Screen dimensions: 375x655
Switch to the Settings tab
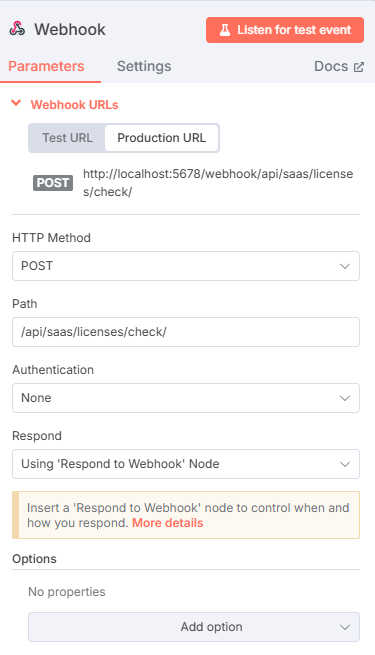(144, 66)
